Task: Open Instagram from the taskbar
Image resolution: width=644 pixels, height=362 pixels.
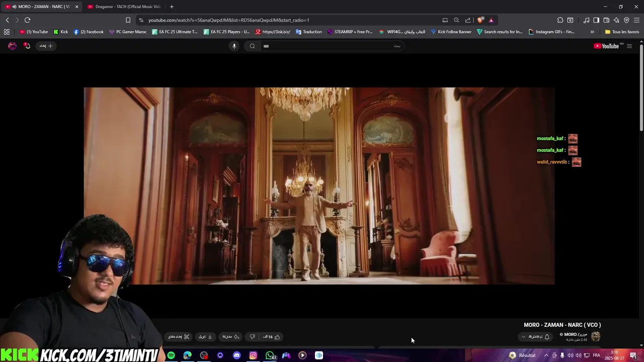Action: coord(253,355)
